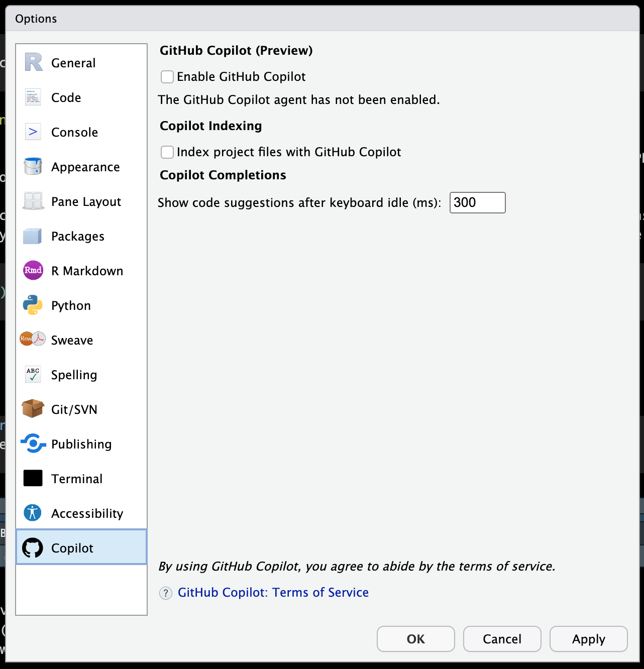Screen dimensions: 644x669
Task: Open the Pane Layout grid icon
Action: [x=32, y=201]
